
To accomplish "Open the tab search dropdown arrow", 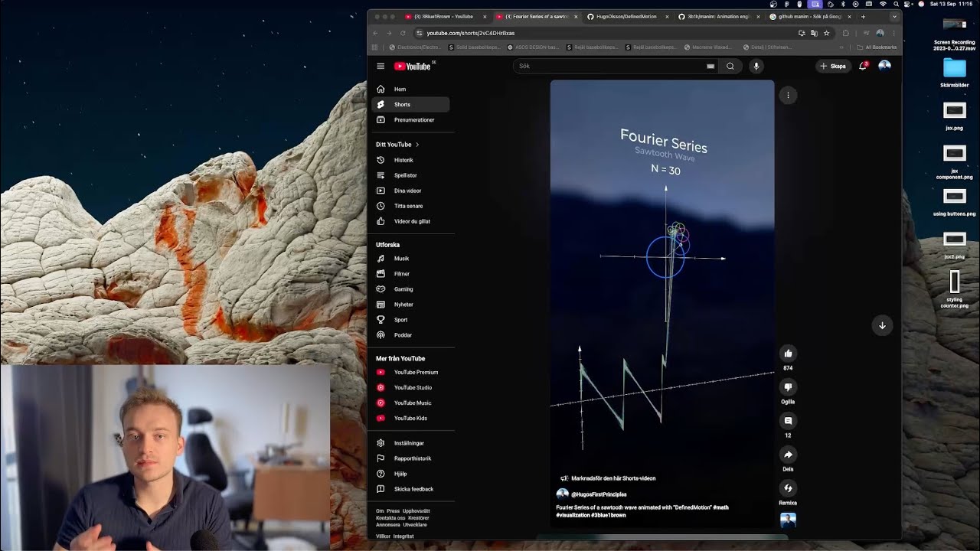I will (x=893, y=16).
